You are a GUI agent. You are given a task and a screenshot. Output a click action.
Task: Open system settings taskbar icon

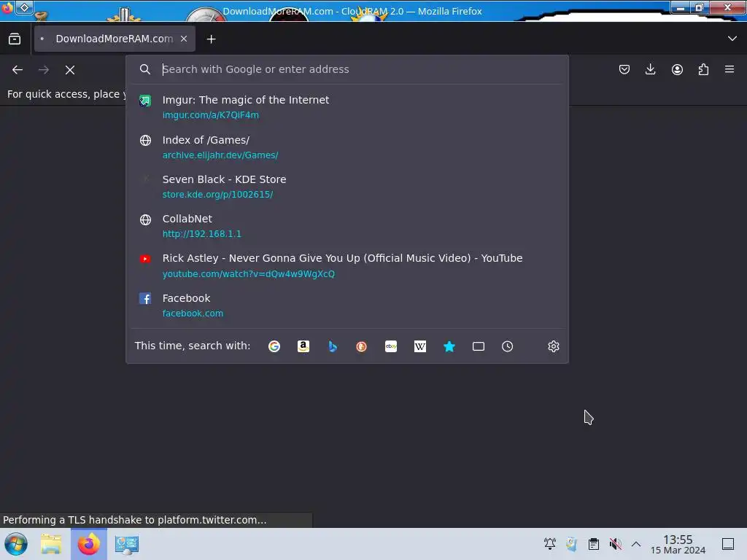[127, 544]
